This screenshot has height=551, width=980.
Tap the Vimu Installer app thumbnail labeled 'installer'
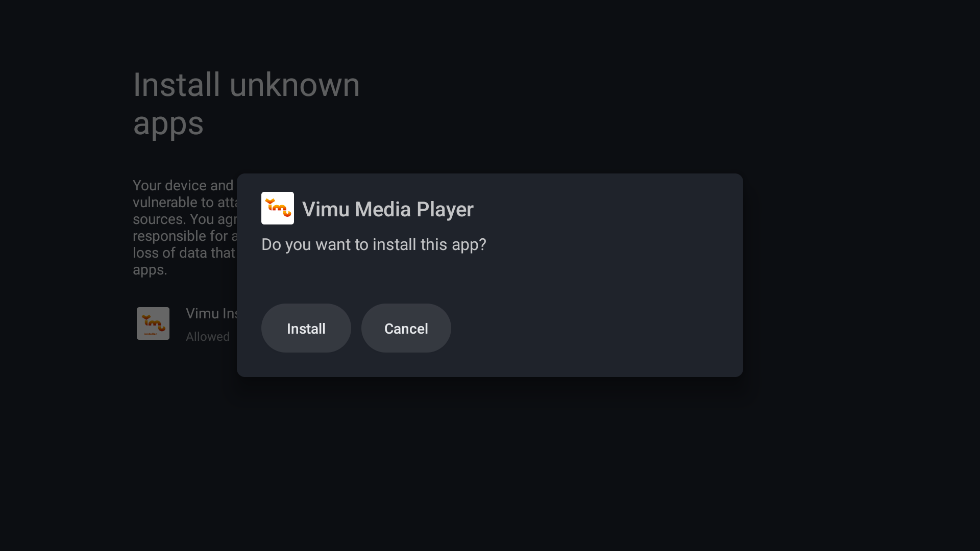153,323
